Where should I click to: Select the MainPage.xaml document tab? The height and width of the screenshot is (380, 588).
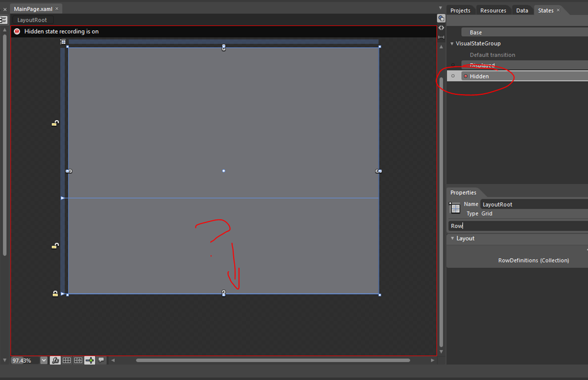(x=33, y=9)
